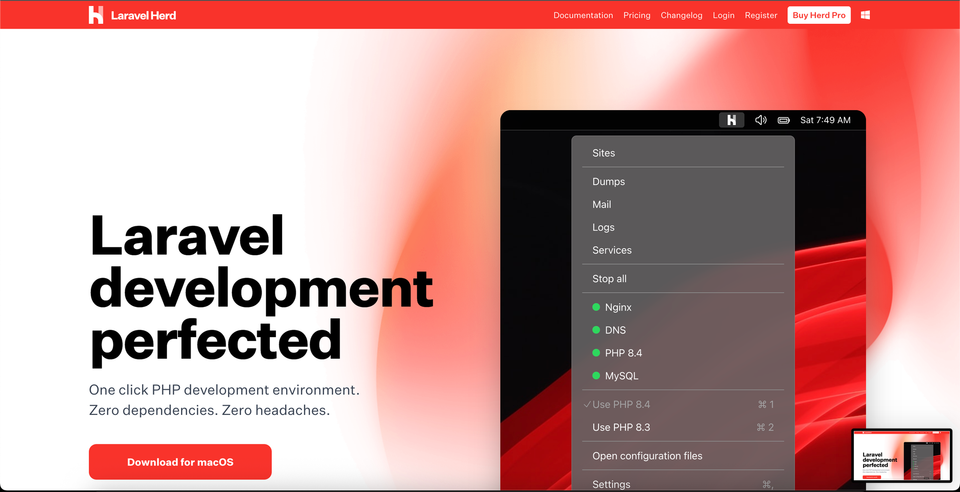The width and height of the screenshot is (960, 492).
Task: Click the battery icon in menu bar
Action: coord(784,120)
